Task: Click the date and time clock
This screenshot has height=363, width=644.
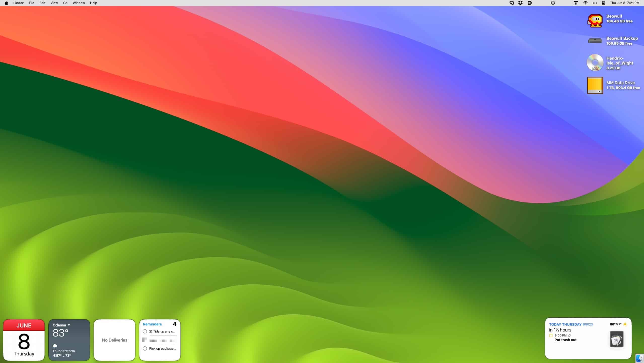Action: [624, 3]
